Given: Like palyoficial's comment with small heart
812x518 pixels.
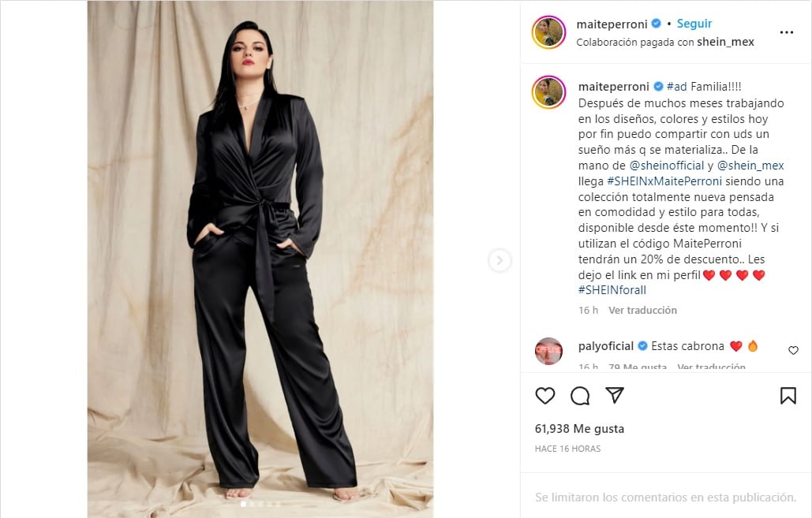Looking at the screenshot, I should pyautogui.click(x=793, y=350).
